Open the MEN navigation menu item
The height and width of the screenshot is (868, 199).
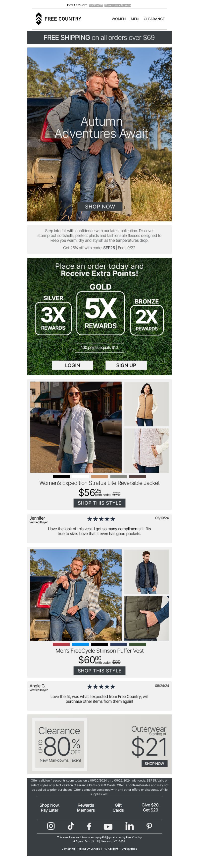[x=135, y=19]
